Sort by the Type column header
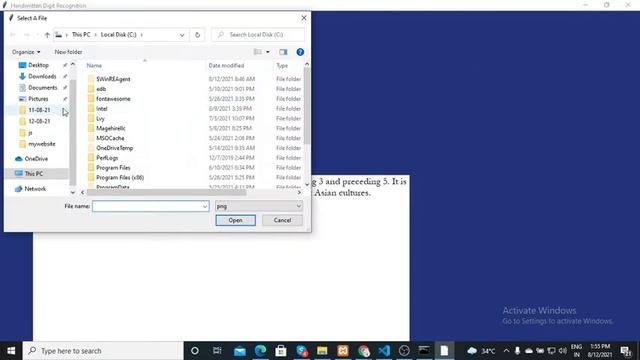Screen dimensions: 640x360 [x=282, y=65]
